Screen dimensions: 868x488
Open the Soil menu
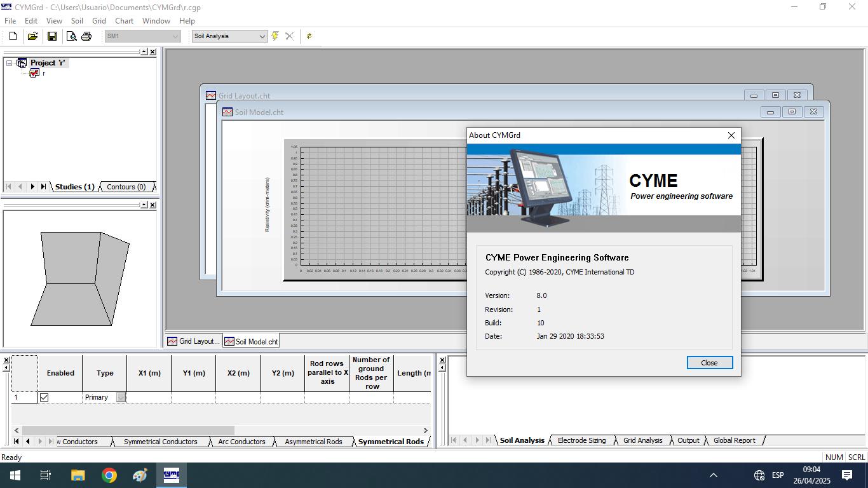click(77, 21)
